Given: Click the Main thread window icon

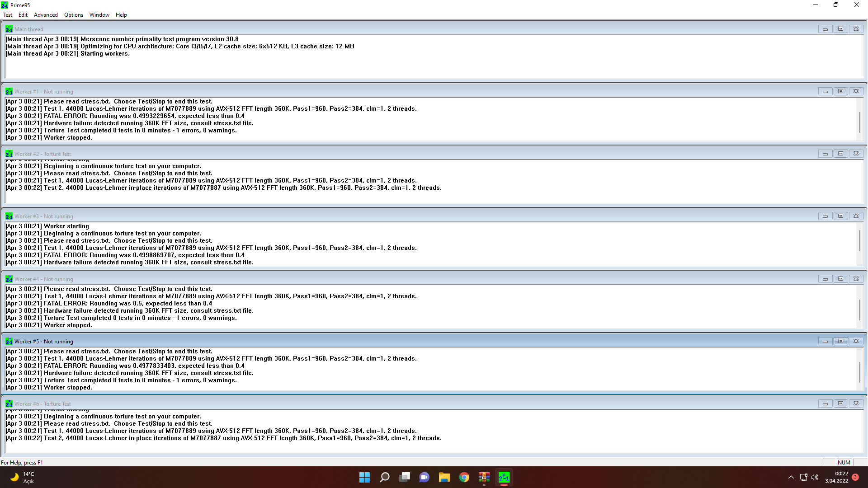Looking at the screenshot, I should point(9,29).
